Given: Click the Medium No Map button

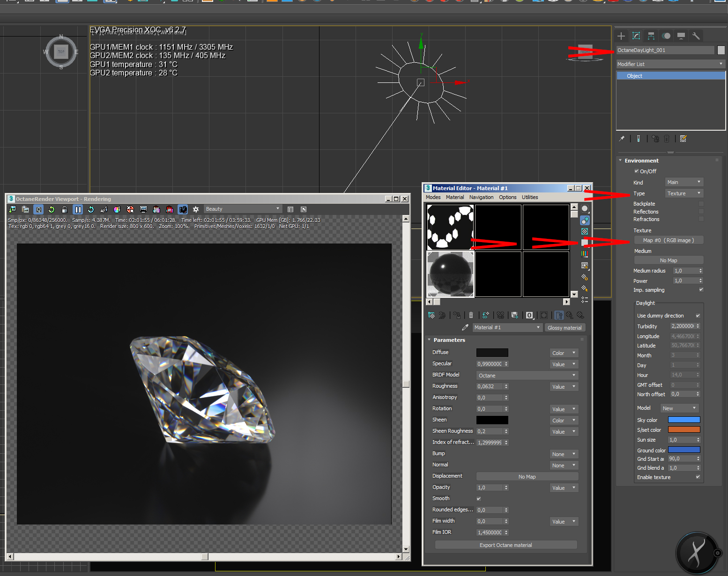Looking at the screenshot, I should coord(669,260).
